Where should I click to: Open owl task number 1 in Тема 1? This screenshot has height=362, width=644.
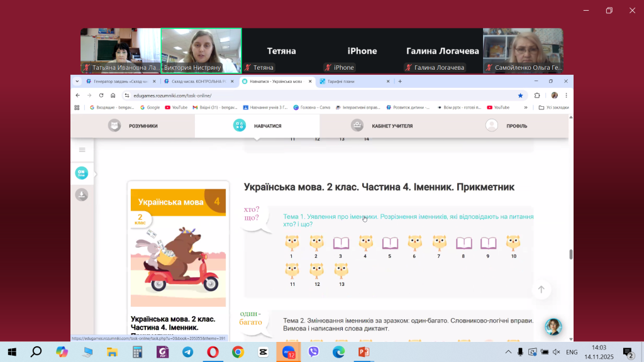(x=291, y=243)
